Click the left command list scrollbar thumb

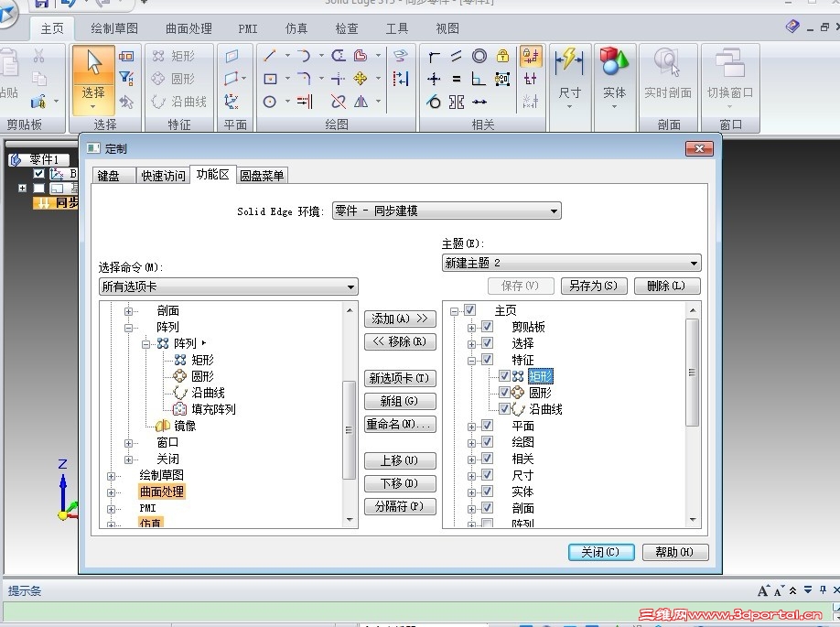(x=350, y=430)
